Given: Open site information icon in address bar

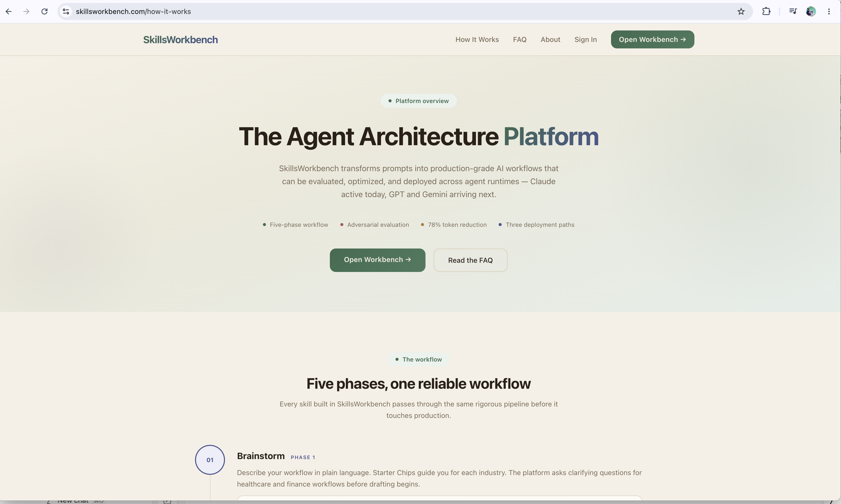Looking at the screenshot, I should 66,11.
